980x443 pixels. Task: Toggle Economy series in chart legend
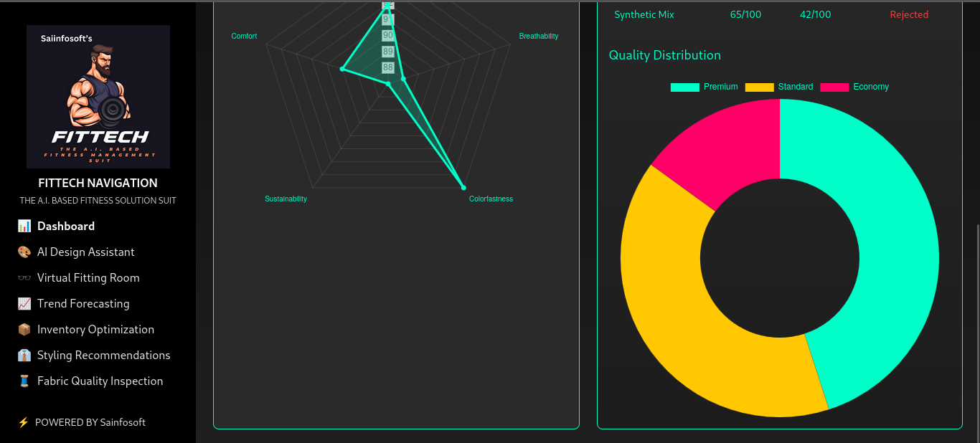(x=854, y=87)
